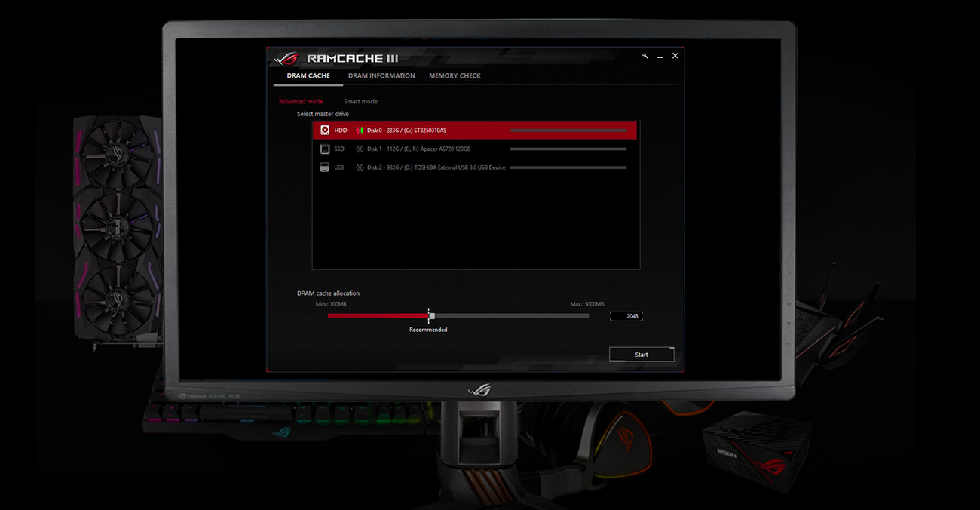Click the 'Min.: 100MB' label
980x510 pixels.
click(331, 304)
